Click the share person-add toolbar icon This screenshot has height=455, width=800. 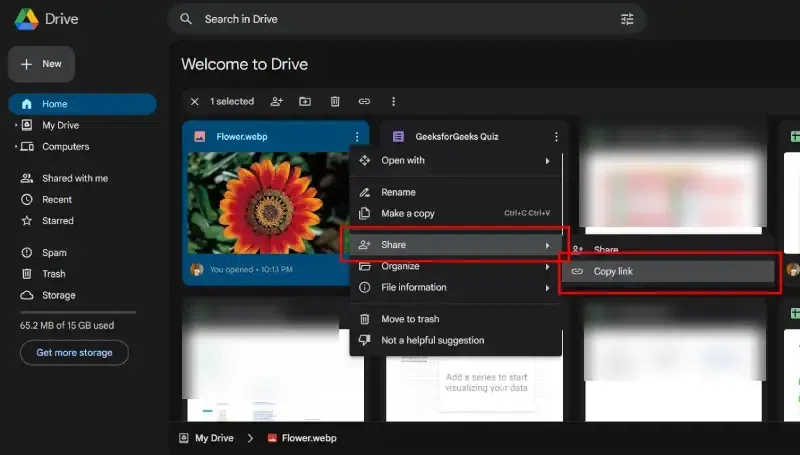[x=277, y=102]
